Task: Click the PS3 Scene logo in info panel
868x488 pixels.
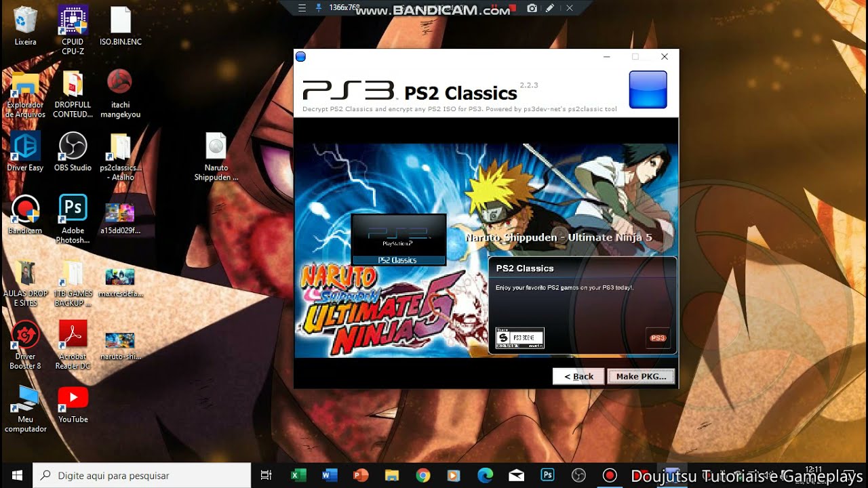Action: [520, 338]
